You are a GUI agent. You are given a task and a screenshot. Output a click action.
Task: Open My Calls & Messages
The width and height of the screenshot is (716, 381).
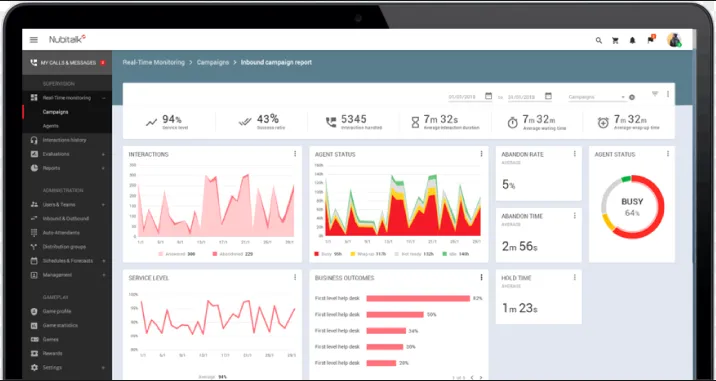(x=67, y=63)
